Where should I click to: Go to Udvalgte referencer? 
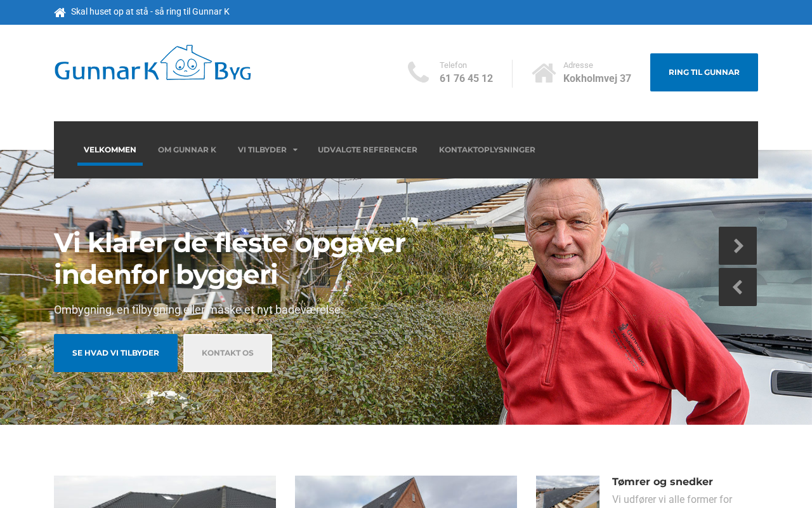tap(367, 150)
